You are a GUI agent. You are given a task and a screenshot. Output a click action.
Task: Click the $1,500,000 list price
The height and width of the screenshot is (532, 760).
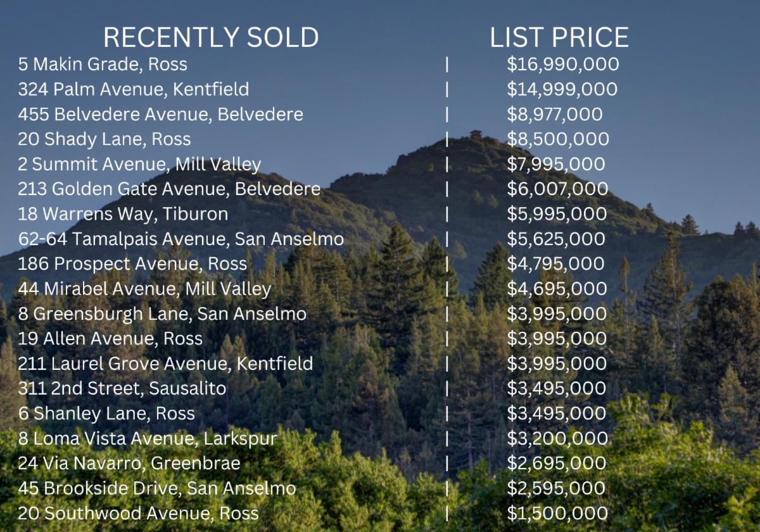557,513
